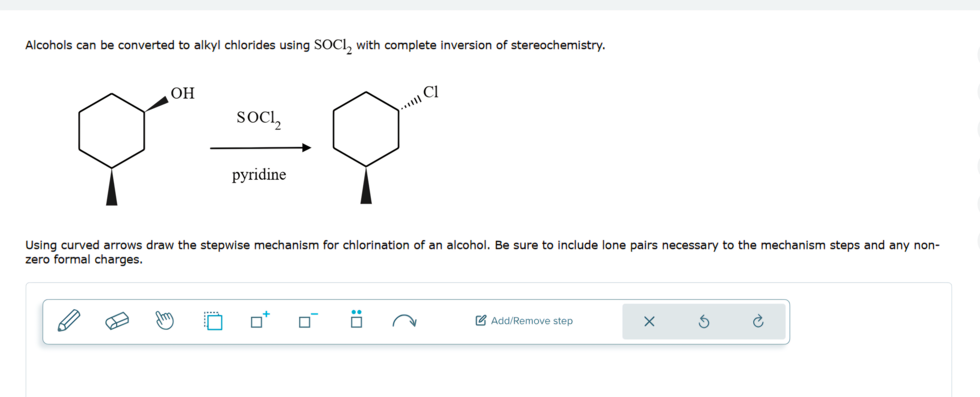Clear the drawing with the X button

[x=649, y=321]
